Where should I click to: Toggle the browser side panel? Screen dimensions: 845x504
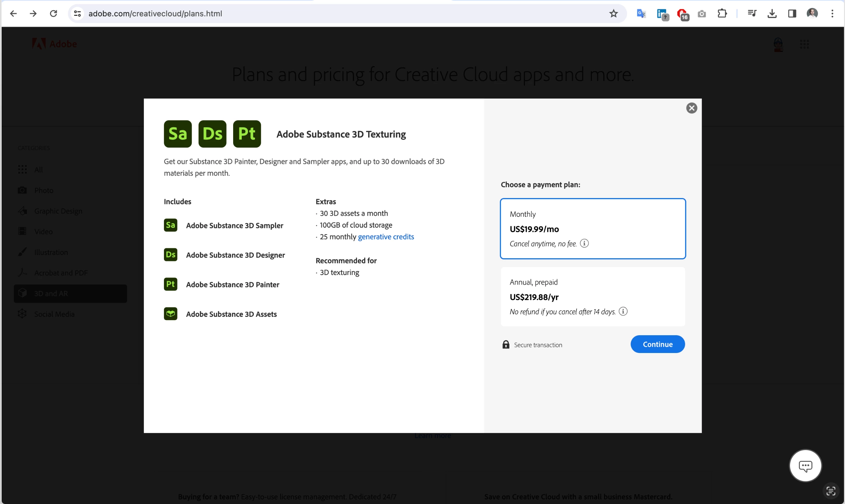[792, 13]
